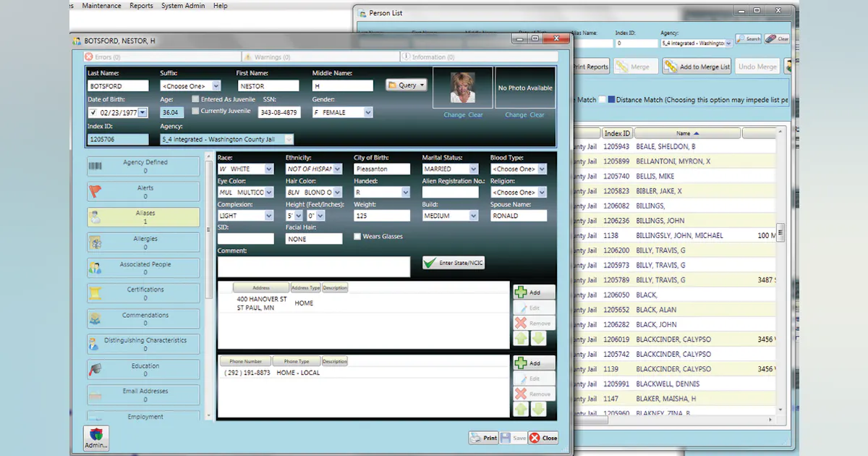Move address down with green down arrow
Screen dimensions: 868x456
click(x=538, y=339)
